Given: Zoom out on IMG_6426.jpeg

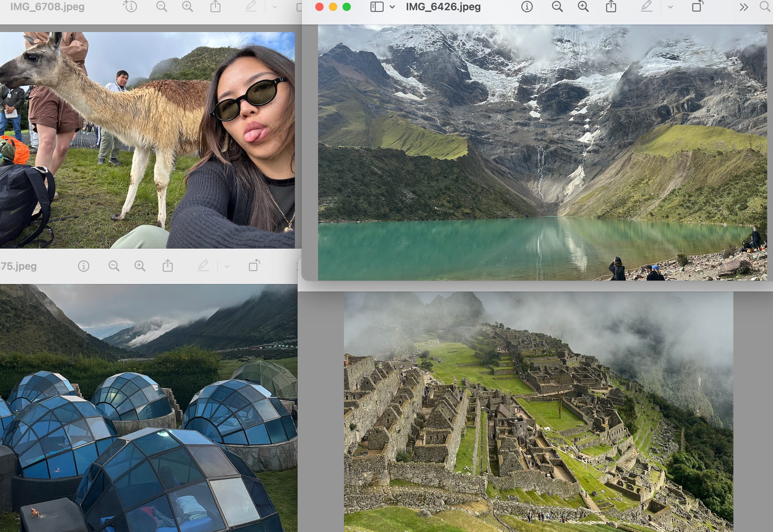Looking at the screenshot, I should point(557,7).
